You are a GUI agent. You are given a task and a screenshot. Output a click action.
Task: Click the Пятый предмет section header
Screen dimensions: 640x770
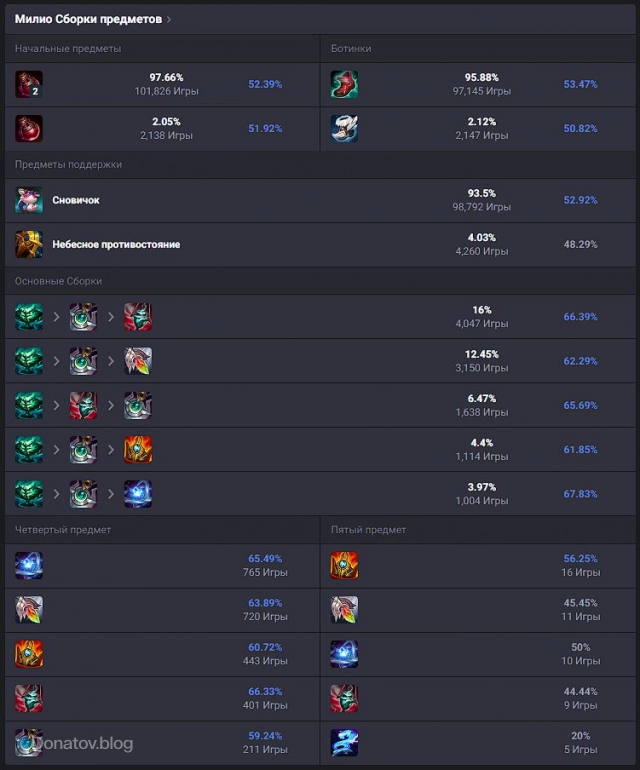tap(369, 529)
